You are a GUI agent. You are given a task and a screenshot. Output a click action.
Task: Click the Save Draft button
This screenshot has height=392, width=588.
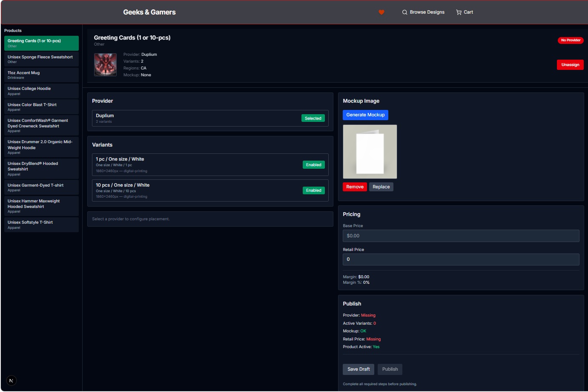pyautogui.click(x=359, y=369)
